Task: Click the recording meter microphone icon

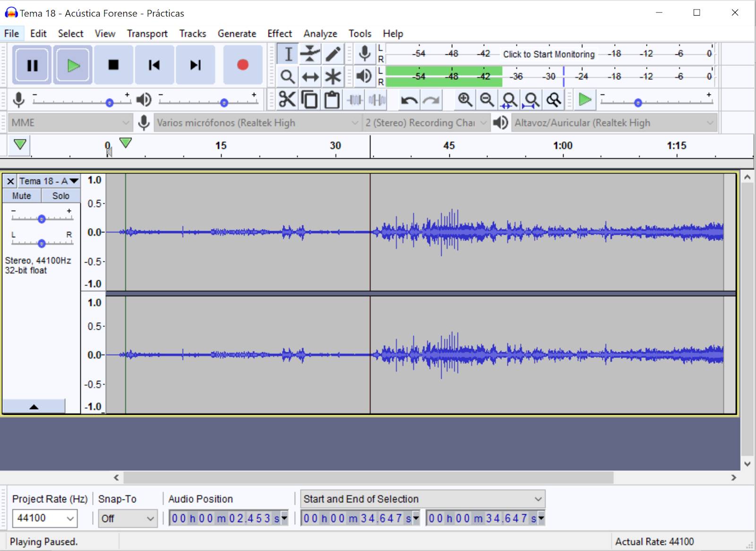Action: coord(364,54)
